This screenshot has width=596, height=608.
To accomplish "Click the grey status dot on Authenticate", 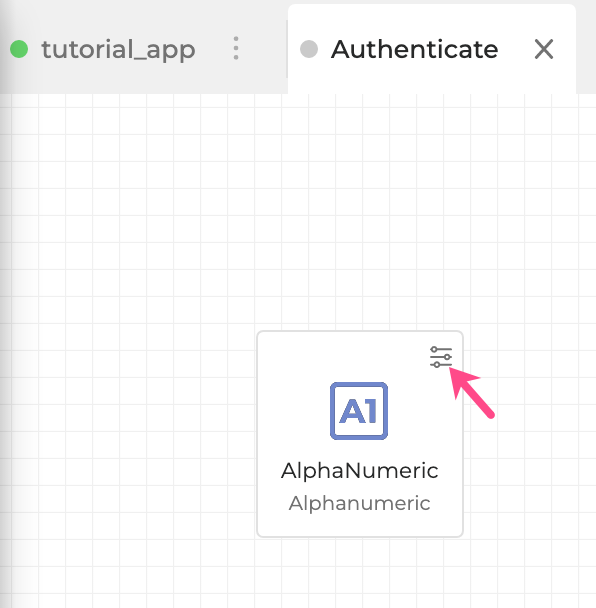I will [x=309, y=49].
